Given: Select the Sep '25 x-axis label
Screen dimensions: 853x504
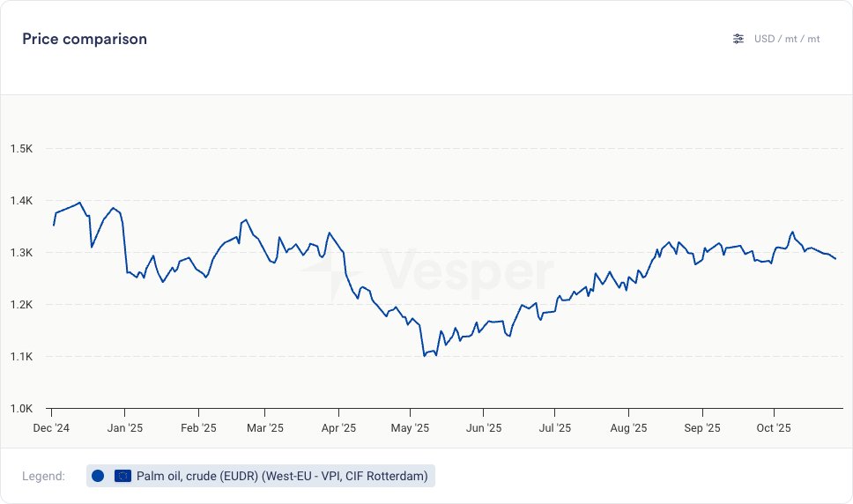Looking at the screenshot, I should [702, 428].
